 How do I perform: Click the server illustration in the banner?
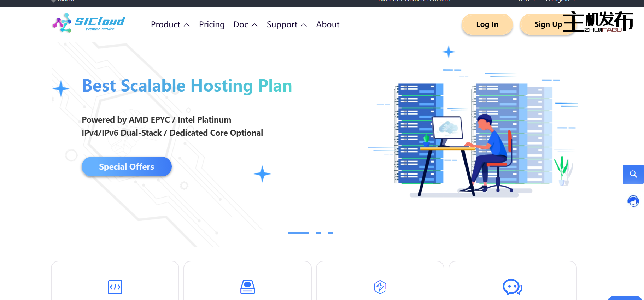point(474,138)
